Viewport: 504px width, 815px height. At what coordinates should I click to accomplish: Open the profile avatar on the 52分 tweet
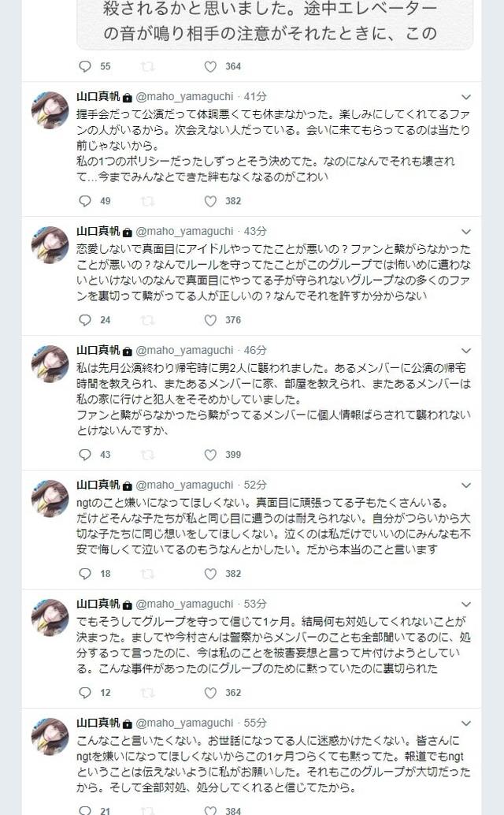point(50,498)
